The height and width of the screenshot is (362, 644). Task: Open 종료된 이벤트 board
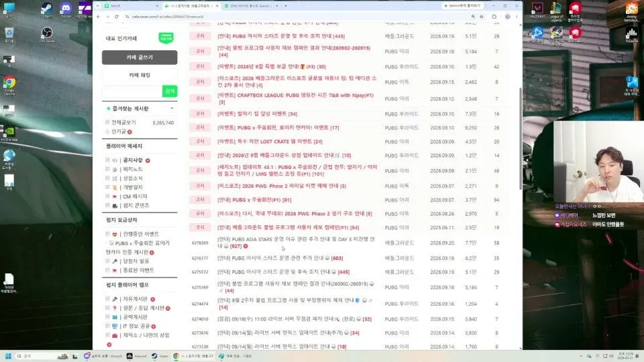click(138, 270)
